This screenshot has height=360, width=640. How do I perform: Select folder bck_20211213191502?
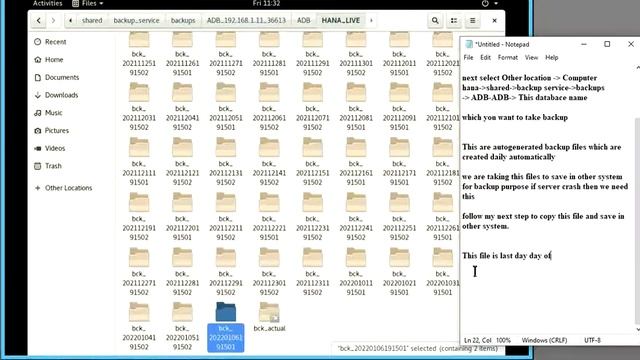coord(225,162)
